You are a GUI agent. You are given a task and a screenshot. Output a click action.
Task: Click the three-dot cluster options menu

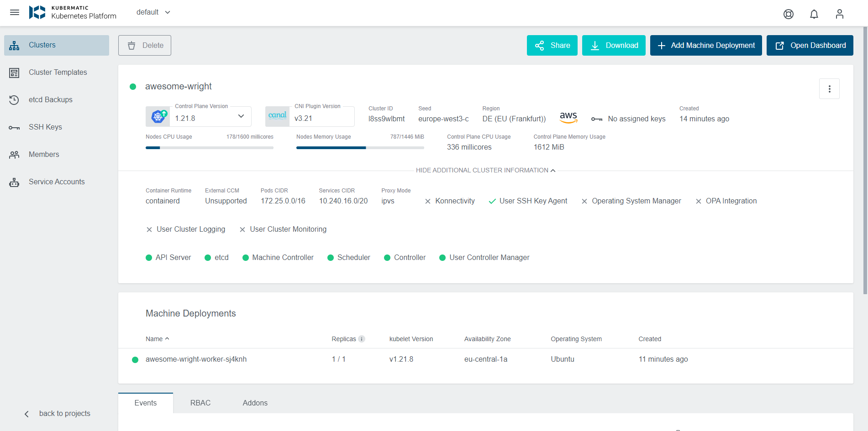(829, 89)
